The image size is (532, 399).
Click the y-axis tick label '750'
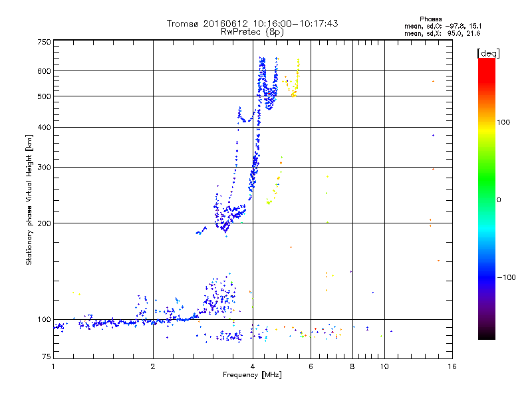click(x=44, y=42)
